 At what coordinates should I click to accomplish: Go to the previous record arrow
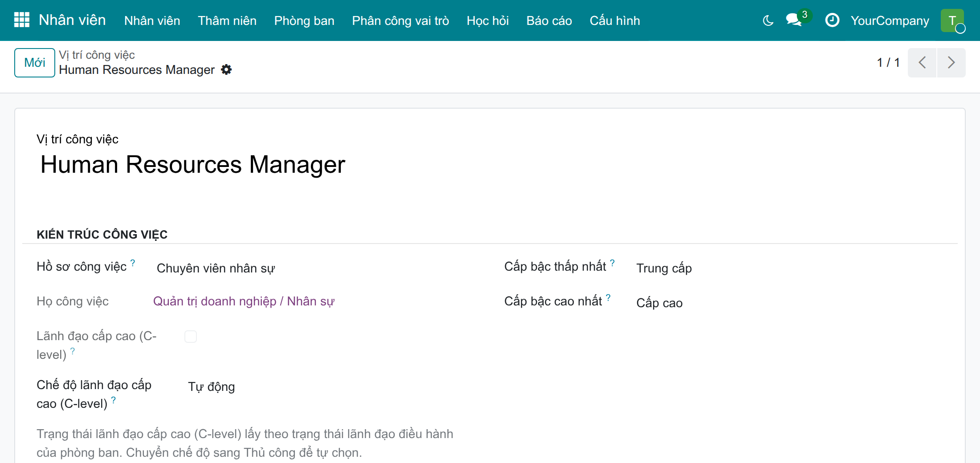[x=922, y=63]
